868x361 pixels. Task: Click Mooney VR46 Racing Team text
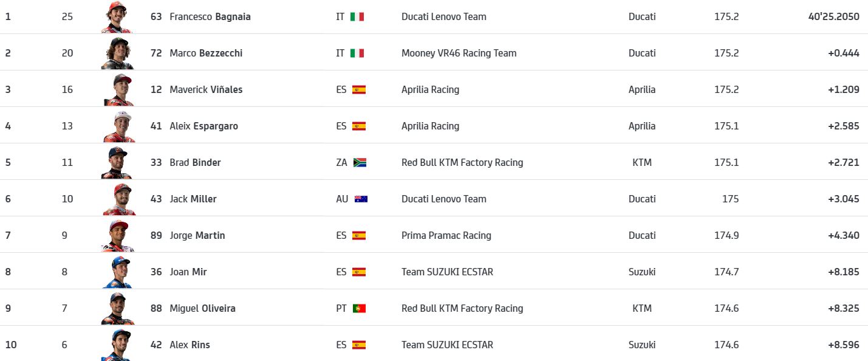[459, 53]
